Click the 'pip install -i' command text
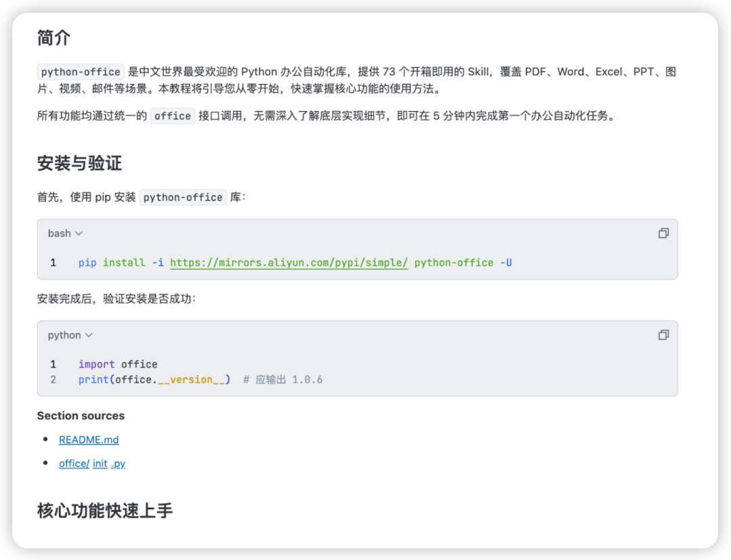Image resolution: width=731 pixels, height=560 pixels. (121, 263)
